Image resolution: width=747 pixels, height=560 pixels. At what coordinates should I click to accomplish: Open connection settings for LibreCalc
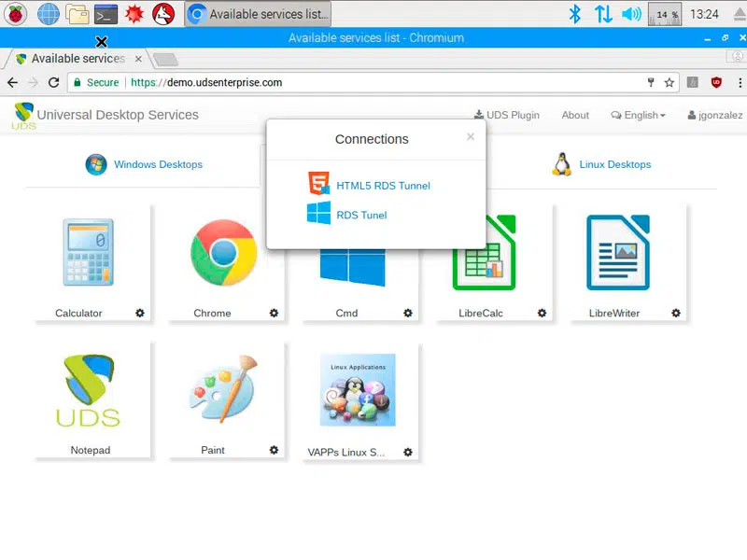[x=543, y=313]
